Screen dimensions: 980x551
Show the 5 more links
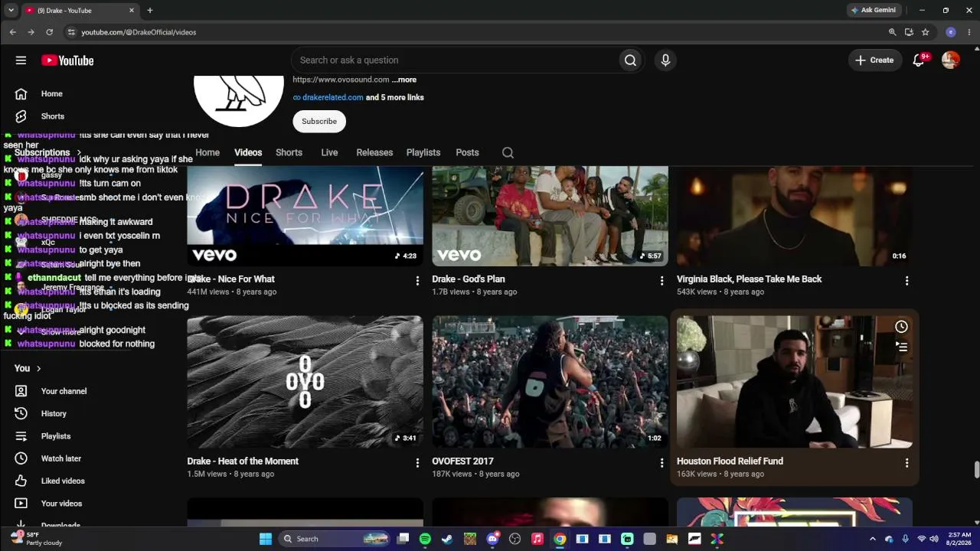pos(395,97)
